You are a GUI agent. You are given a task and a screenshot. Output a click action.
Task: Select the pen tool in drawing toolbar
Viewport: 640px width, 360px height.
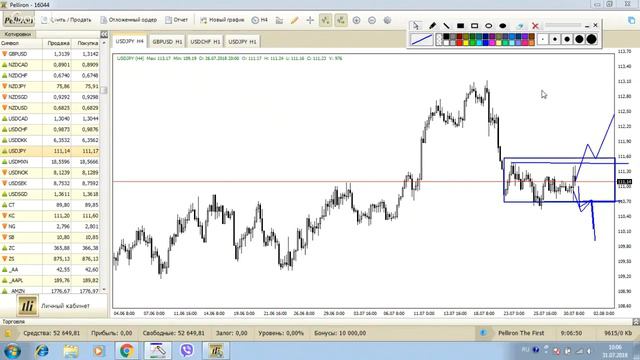[432, 26]
